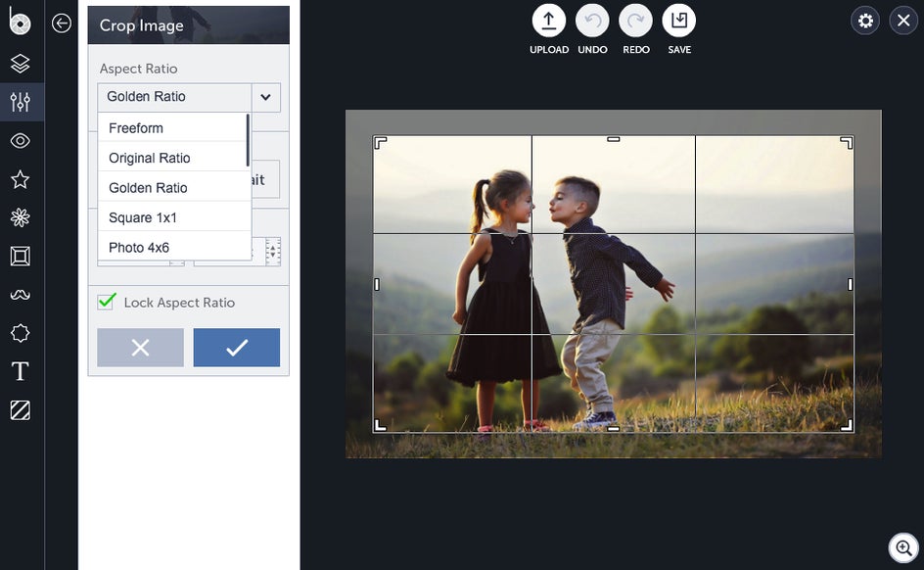Click the bottom-left crop corner handle
Image resolution: width=924 pixels, height=570 pixels.
[x=380, y=426]
